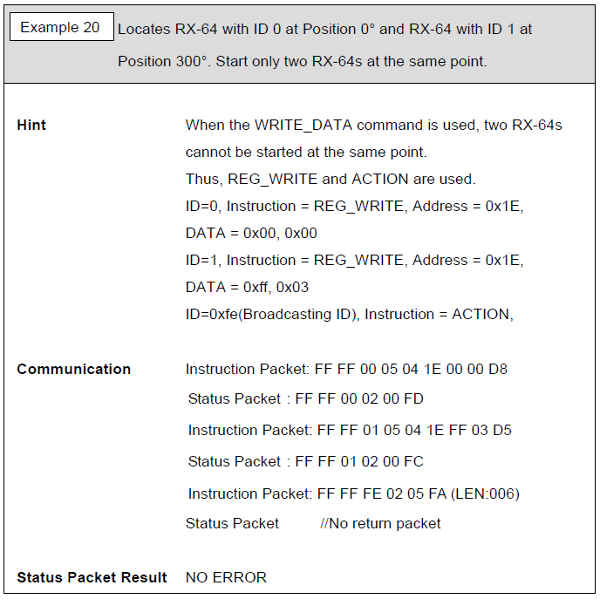Image resolution: width=600 pixels, height=599 pixels.
Task: Select the Hint heading
Action: click(31, 125)
